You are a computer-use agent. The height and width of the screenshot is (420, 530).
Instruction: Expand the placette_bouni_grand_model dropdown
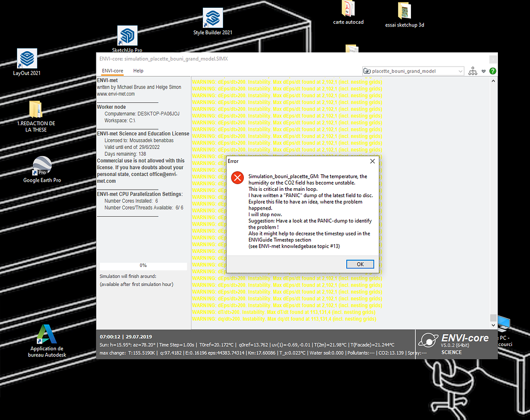point(461,71)
